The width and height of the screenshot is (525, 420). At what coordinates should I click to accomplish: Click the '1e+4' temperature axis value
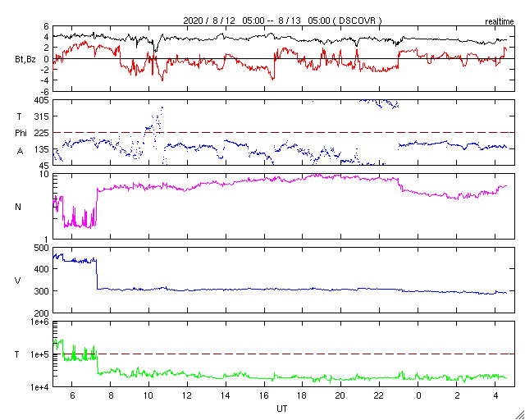point(40,387)
